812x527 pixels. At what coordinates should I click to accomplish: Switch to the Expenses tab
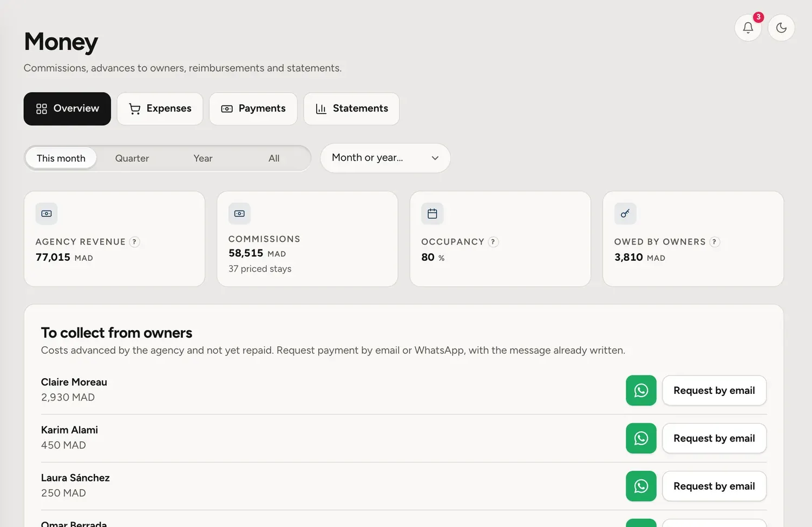tap(160, 109)
